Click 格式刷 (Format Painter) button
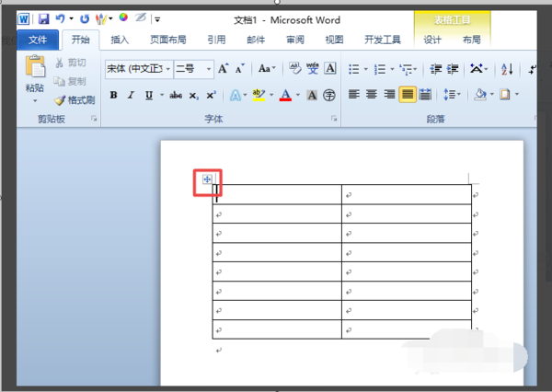The width and height of the screenshot is (552, 392). coord(75,100)
